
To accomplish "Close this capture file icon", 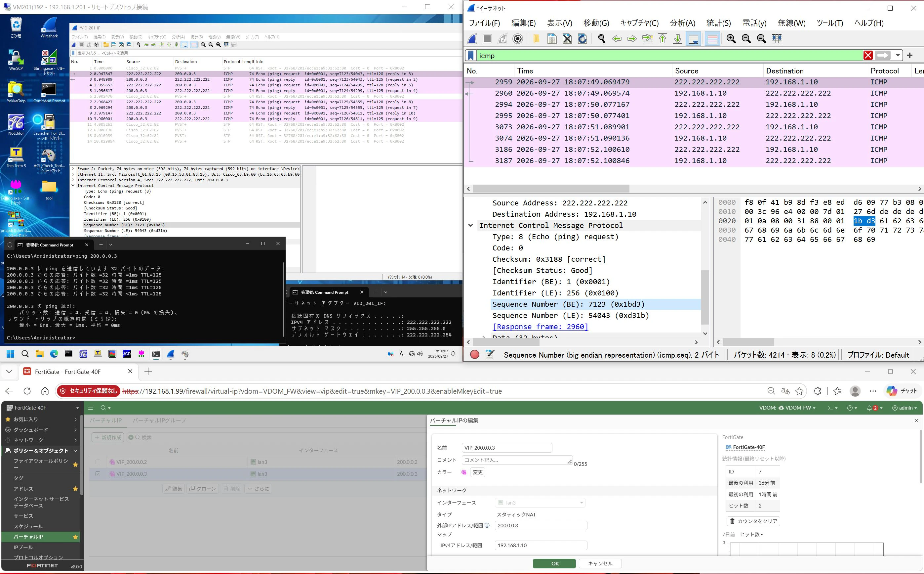I will tap(567, 39).
